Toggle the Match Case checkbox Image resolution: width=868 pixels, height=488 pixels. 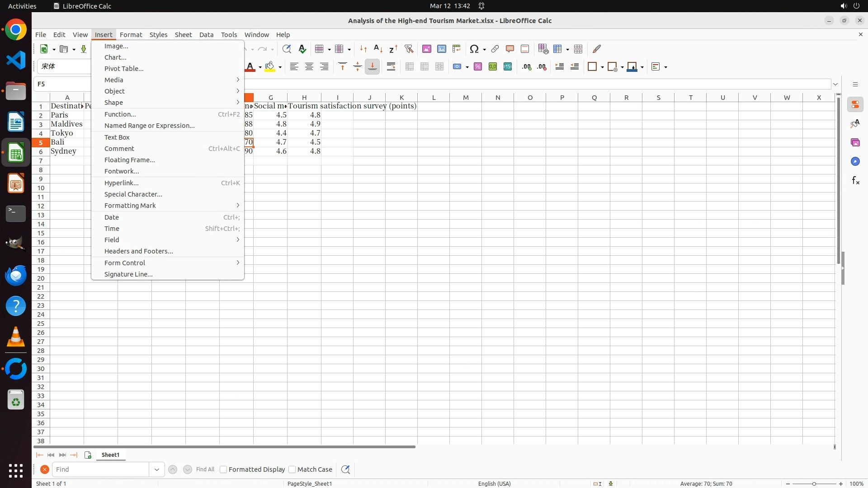(x=292, y=469)
